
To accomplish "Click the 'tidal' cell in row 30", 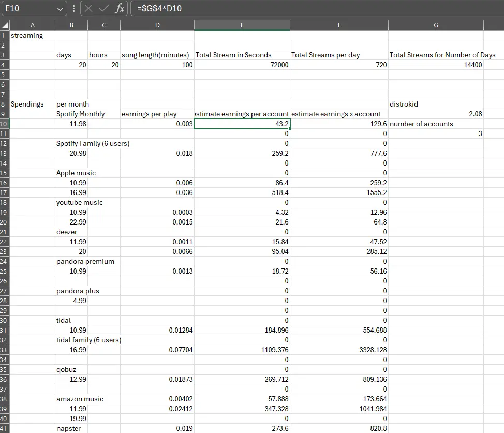I will [71, 321].
